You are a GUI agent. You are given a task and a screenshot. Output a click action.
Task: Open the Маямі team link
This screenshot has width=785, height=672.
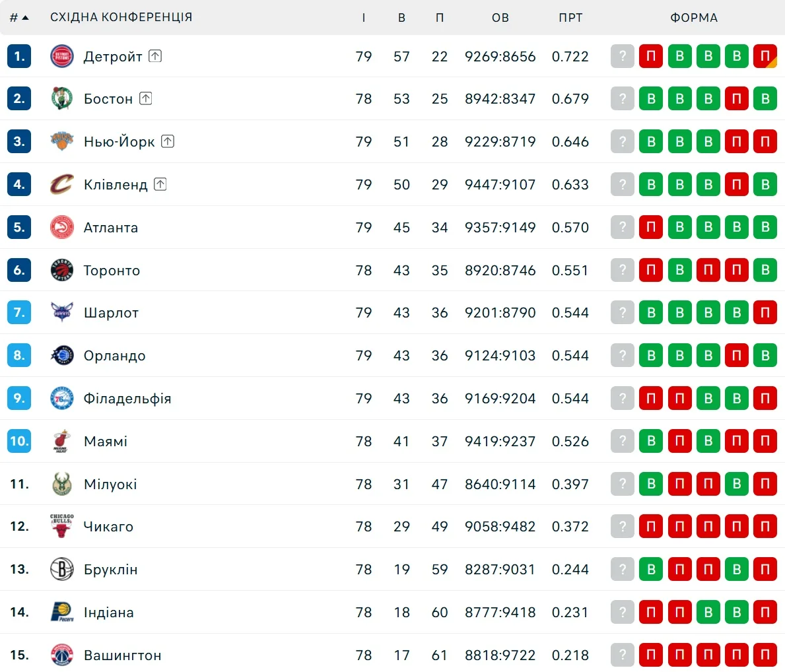click(x=106, y=442)
